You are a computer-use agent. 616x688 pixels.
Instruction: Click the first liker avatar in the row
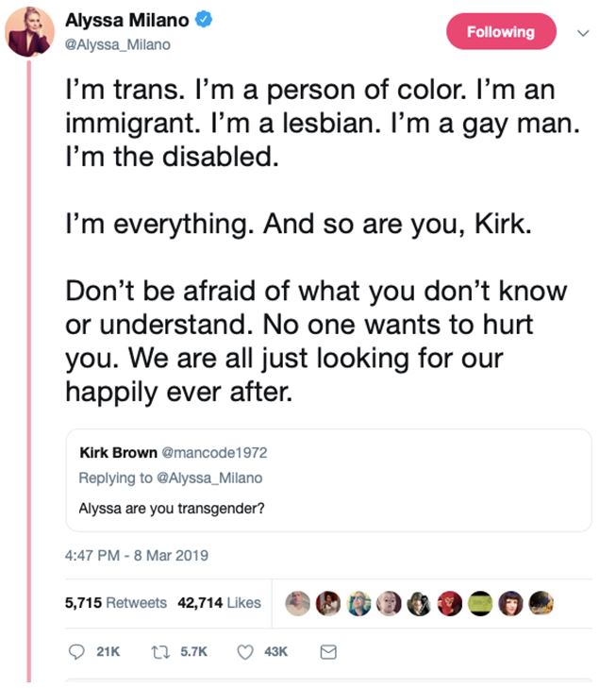click(298, 602)
